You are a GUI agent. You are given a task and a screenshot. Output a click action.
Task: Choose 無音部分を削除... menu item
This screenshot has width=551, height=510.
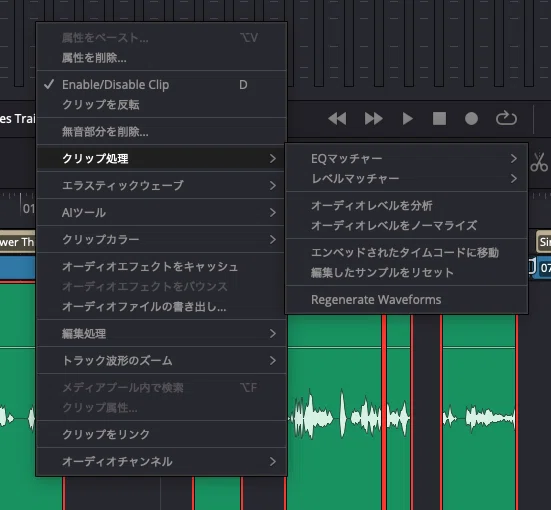[162, 132]
